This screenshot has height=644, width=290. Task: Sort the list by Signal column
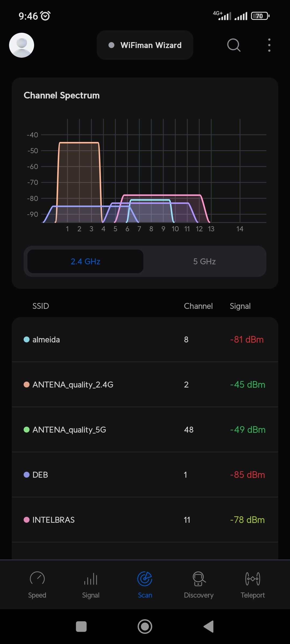240,306
